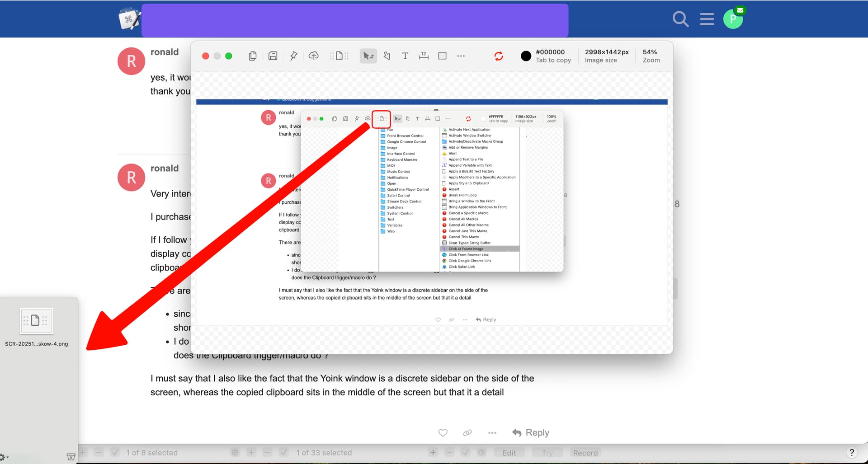Open the forum hamburger menu
This screenshot has height=464, width=868.
(707, 19)
